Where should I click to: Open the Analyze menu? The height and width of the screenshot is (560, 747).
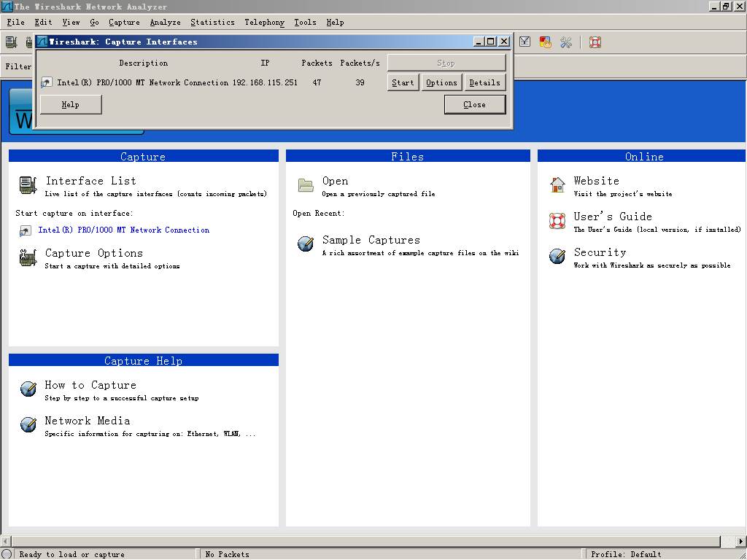(166, 23)
